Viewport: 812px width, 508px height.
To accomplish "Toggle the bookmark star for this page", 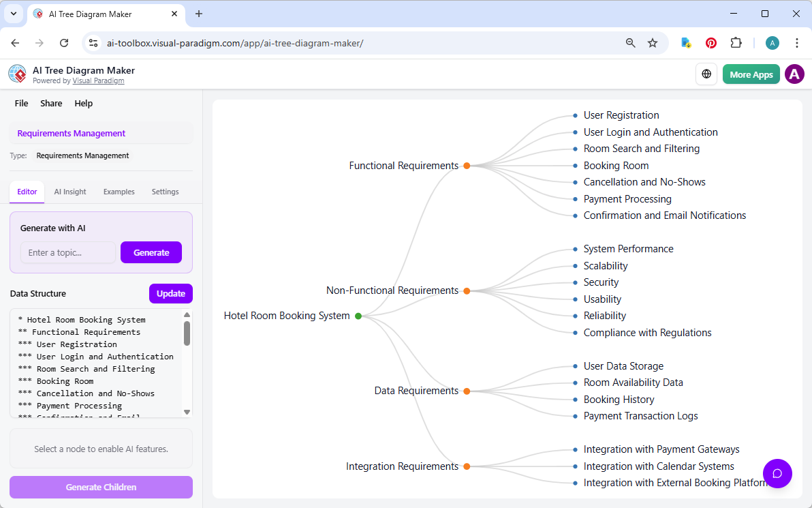I will click(x=653, y=42).
